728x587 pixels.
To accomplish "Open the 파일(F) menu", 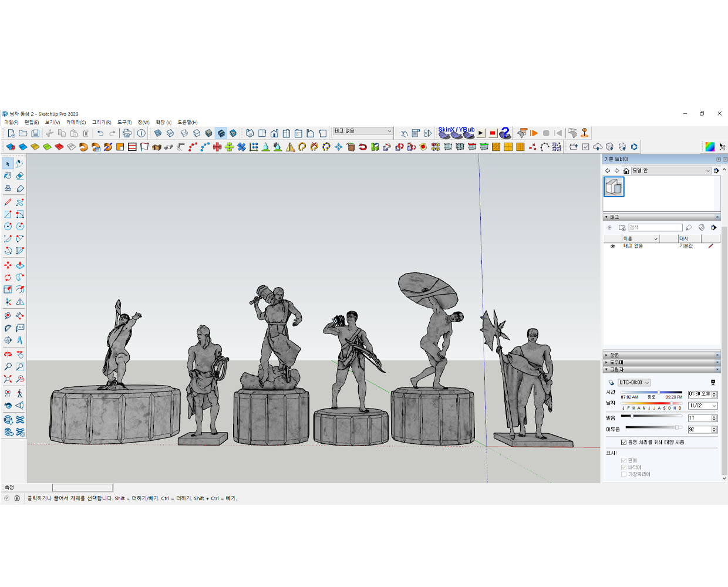I will (x=11, y=123).
